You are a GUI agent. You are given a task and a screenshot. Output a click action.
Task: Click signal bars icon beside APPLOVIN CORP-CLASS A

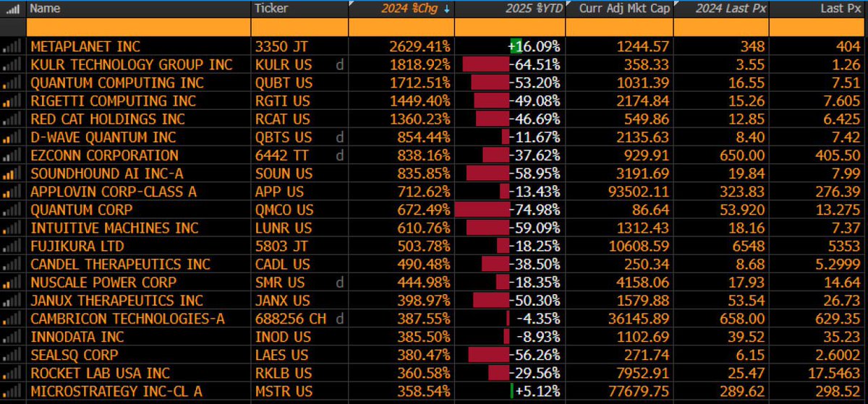tap(13, 192)
